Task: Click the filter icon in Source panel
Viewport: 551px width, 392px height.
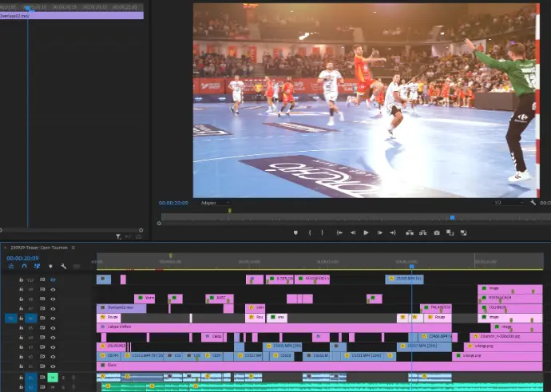Action: point(118,237)
